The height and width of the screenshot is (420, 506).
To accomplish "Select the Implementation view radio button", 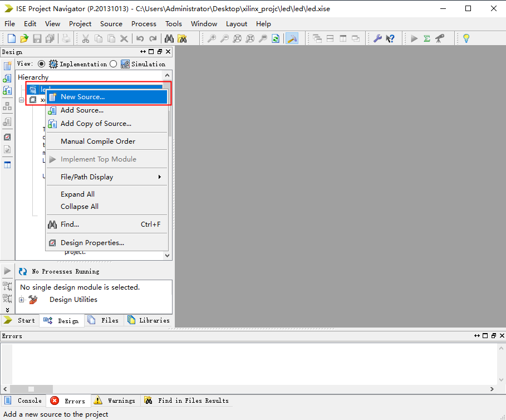I will pyautogui.click(x=41, y=64).
